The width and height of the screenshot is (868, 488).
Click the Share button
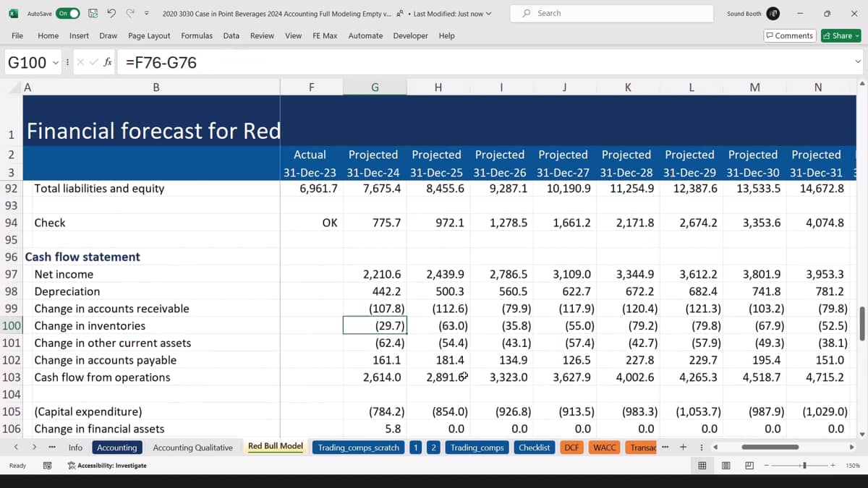pyautogui.click(x=841, y=35)
